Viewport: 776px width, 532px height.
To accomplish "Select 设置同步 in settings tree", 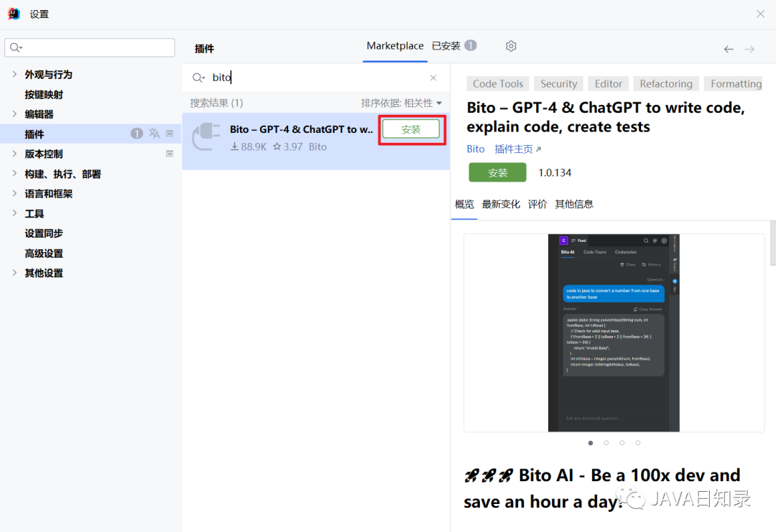I will [x=44, y=233].
